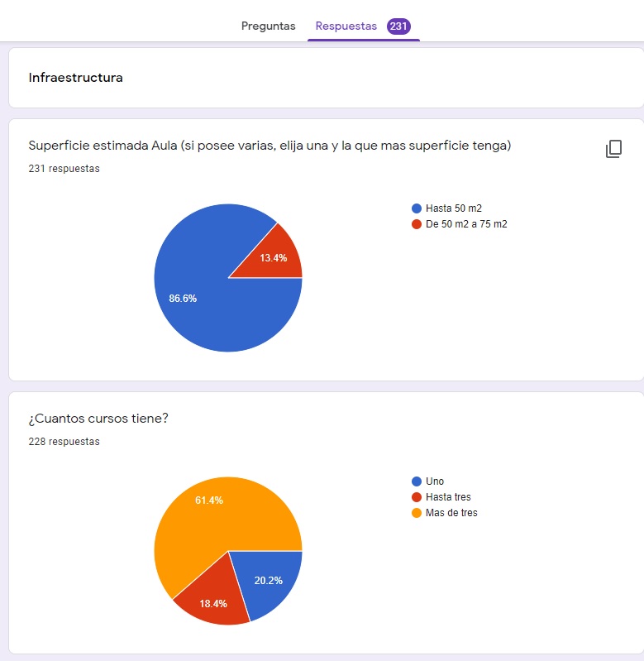Click the red dot beside De 50 m2 a 75 m2
Viewport: 644px width, 661px height.
pos(417,224)
